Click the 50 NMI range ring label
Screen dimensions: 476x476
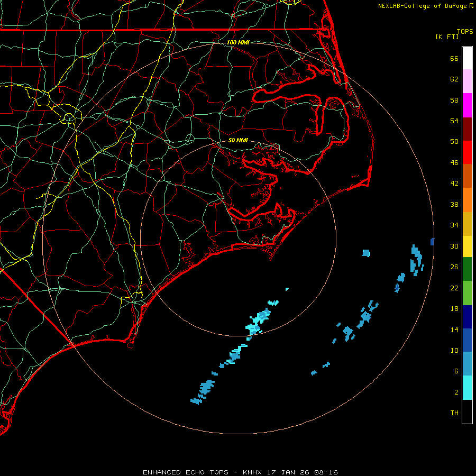click(238, 140)
